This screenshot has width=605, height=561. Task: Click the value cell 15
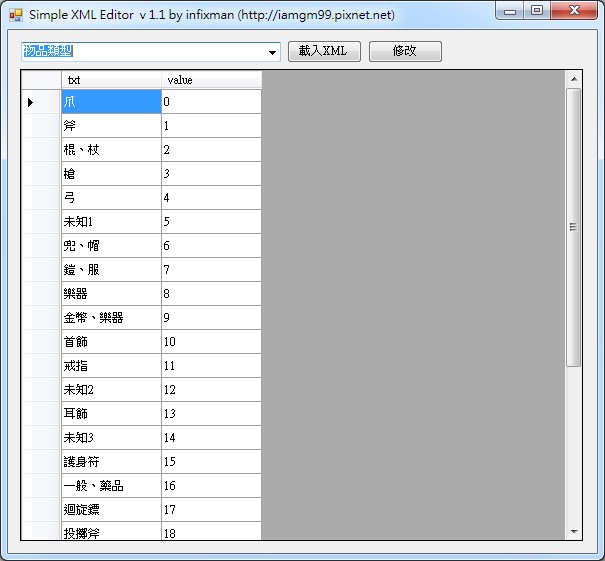tap(211, 461)
